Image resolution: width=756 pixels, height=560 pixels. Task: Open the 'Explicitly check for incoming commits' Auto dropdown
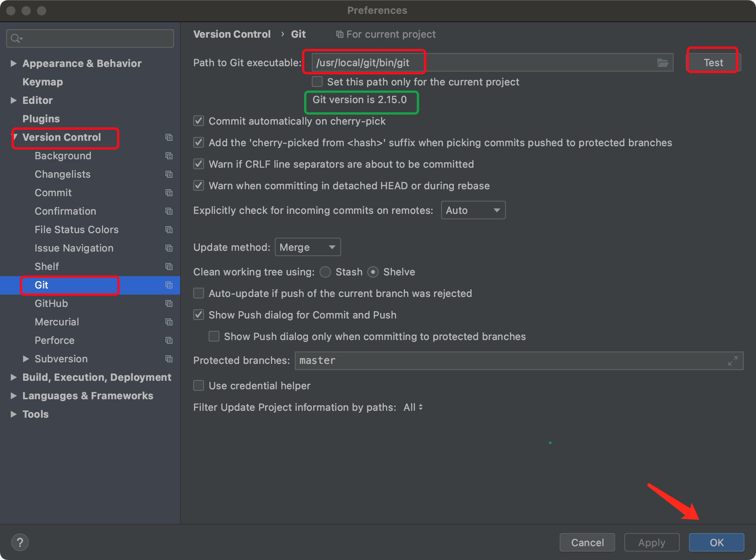pos(473,210)
